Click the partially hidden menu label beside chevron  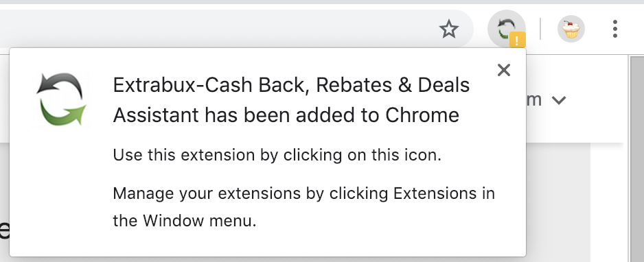click(534, 100)
